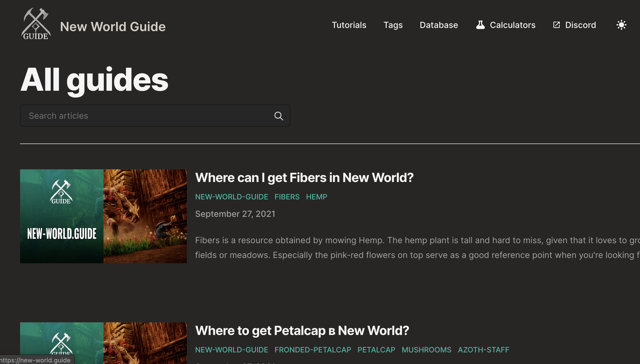Viewport: 640px width, 364px height.
Task: Open the Tags menu item
Action: [393, 25]
